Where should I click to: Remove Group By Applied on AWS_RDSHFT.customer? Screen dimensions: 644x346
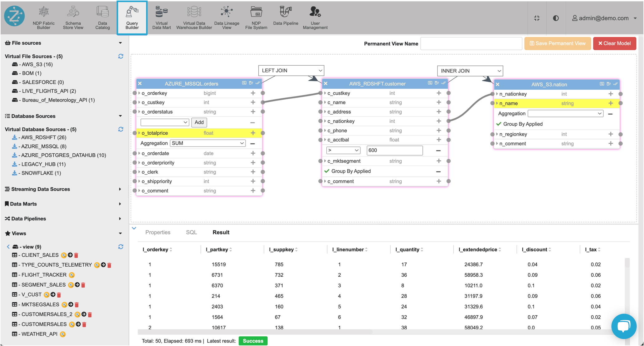click(438, 171)
